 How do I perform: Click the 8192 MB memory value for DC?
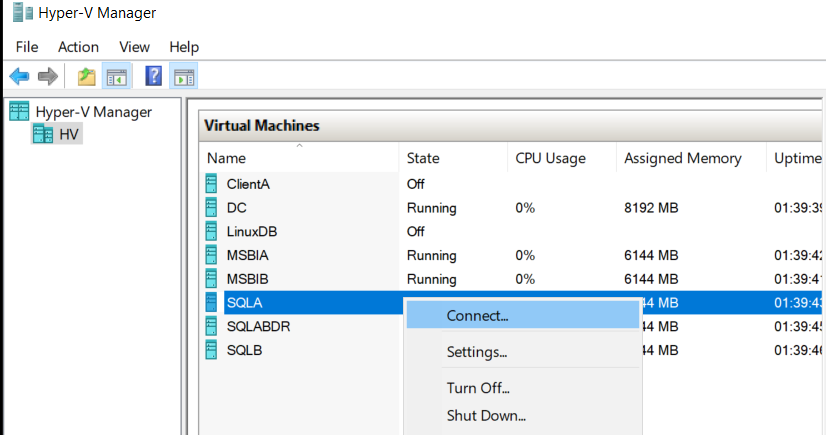[651, 207]
